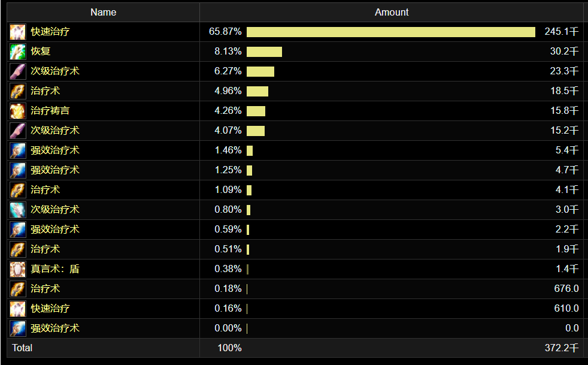Click the 强效治疗术 icon in the 1.46% row
The image size is (588, 365).
(18, 150)
